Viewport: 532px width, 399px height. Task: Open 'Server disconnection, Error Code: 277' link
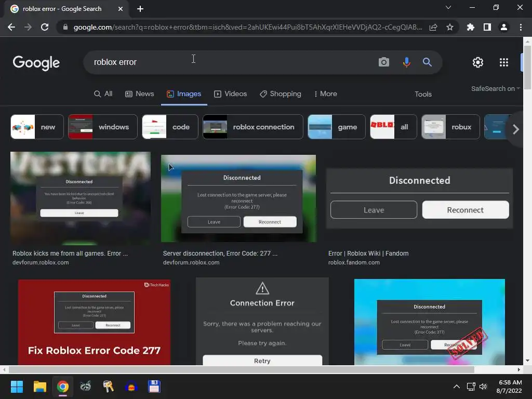(220, 254)
